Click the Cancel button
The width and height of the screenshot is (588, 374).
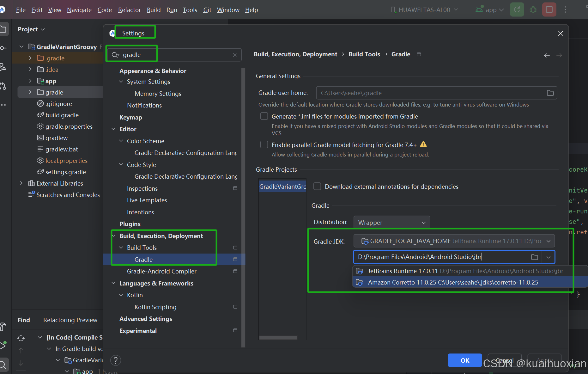505,360
